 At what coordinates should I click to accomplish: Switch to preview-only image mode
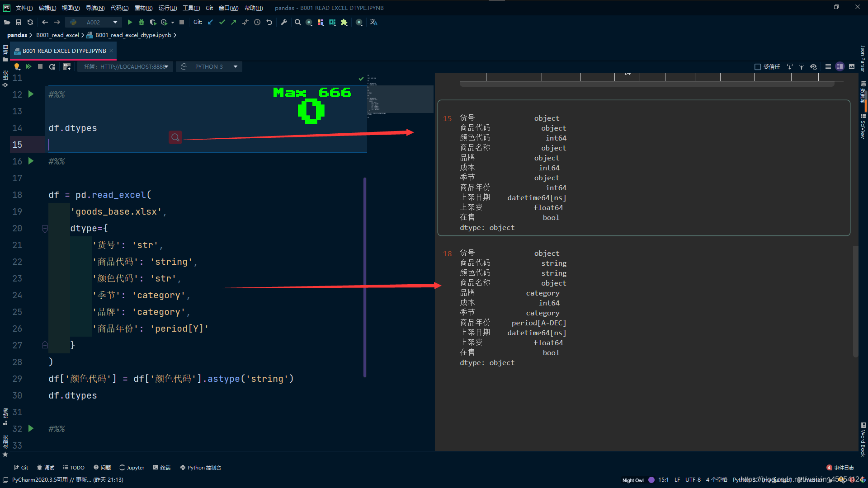(852, 66)
